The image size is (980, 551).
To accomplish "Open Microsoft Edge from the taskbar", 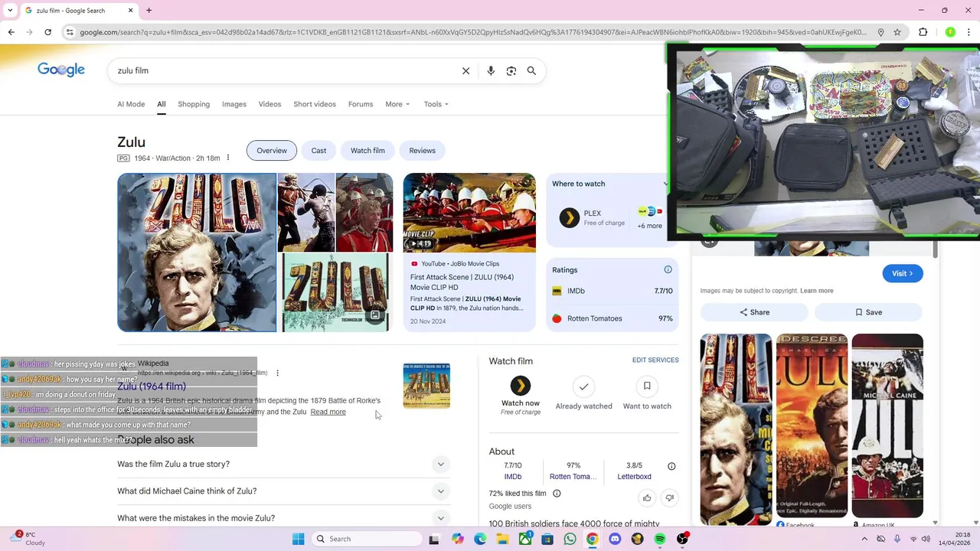I will click(x=480, y=539).
